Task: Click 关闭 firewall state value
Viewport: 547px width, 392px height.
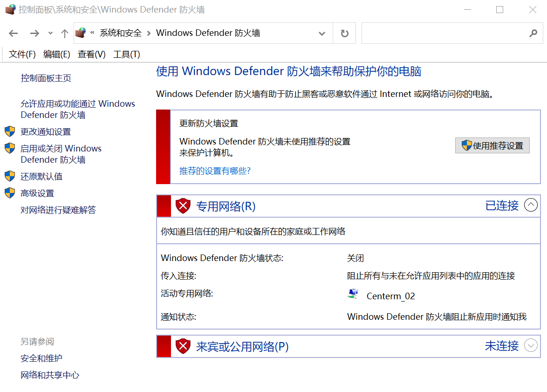Action: [356, 258]
